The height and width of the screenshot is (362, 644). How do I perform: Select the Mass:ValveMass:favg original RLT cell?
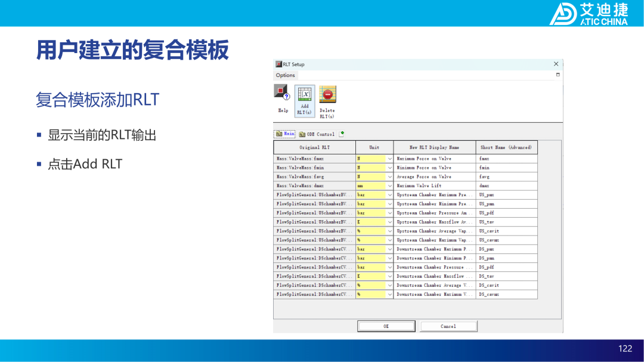[x=315, y=177]
